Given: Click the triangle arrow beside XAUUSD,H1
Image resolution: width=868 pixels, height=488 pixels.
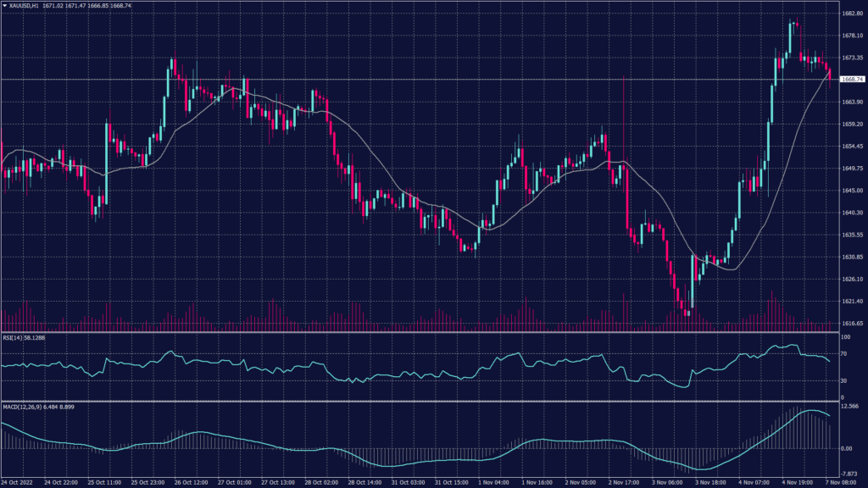Looking at the screenshot, I should pos(5,5).
